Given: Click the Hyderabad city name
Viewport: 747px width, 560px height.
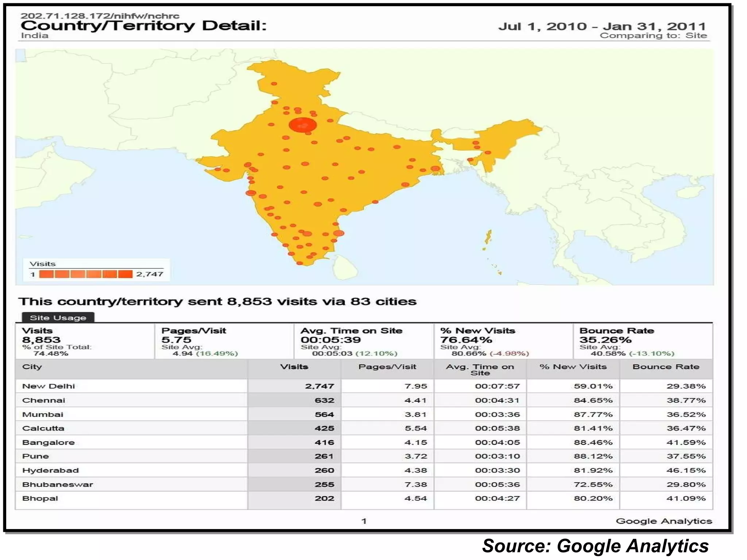Looking at the screenshot, I should coord(50,470).
